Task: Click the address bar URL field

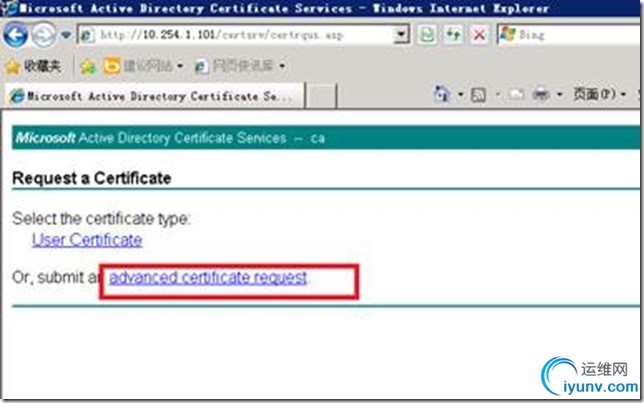Action: coord(244,35)
